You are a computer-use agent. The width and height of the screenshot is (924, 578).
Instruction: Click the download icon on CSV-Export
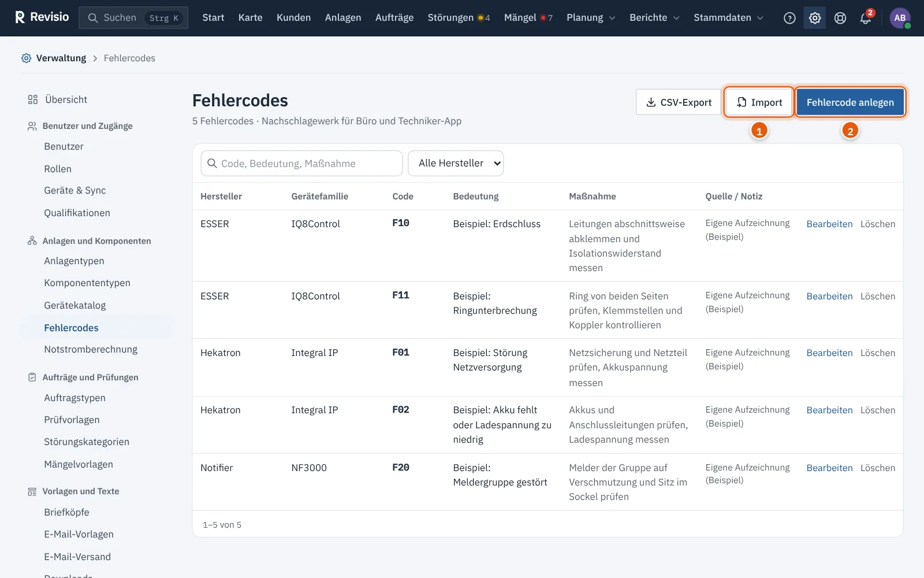[x=651, y=102]
